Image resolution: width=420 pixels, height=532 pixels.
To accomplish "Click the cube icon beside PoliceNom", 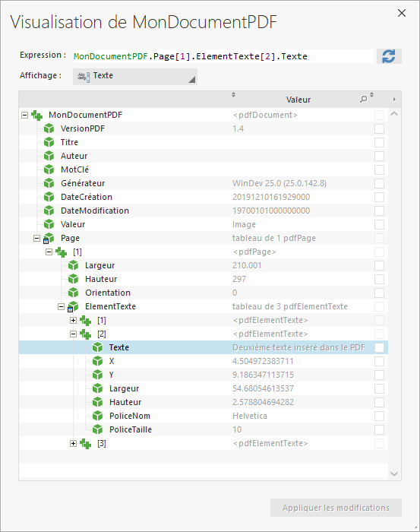I will [x=98, y=416].
